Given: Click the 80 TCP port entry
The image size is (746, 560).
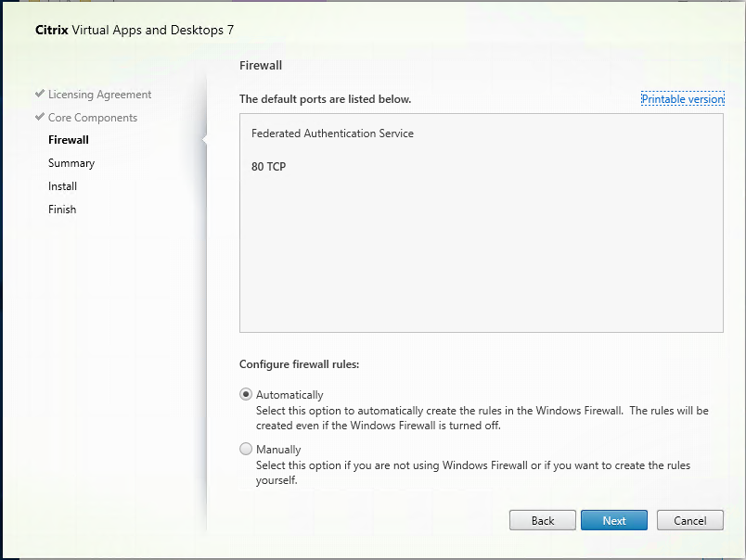Looking at the screenshot, I should [x=268, y=166].
